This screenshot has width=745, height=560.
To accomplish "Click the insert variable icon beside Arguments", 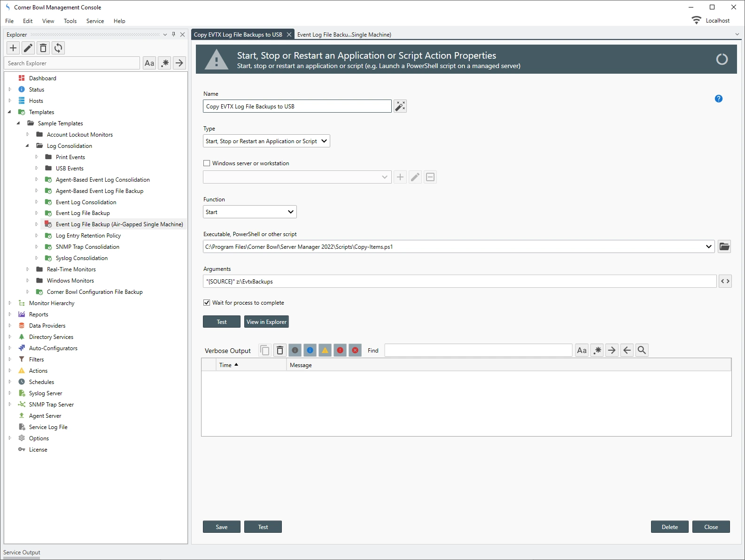I will click(x=725, y=282).
